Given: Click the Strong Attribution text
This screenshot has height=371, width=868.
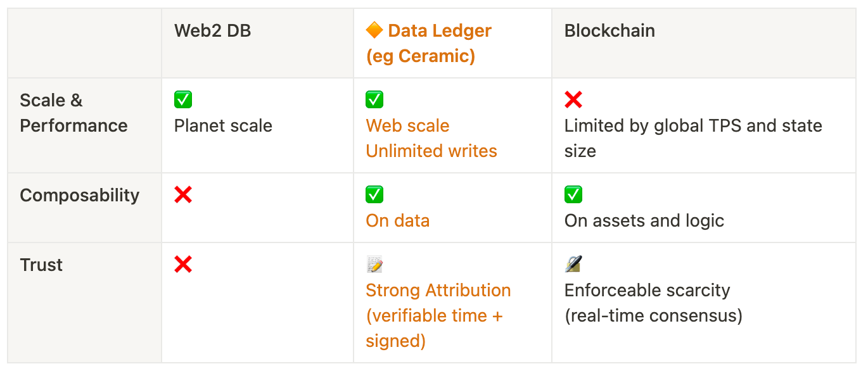Looking at the screenshot, I should [438, 290].
